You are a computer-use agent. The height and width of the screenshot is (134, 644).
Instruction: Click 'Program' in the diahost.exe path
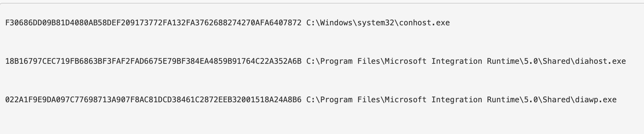coord(336,61)
